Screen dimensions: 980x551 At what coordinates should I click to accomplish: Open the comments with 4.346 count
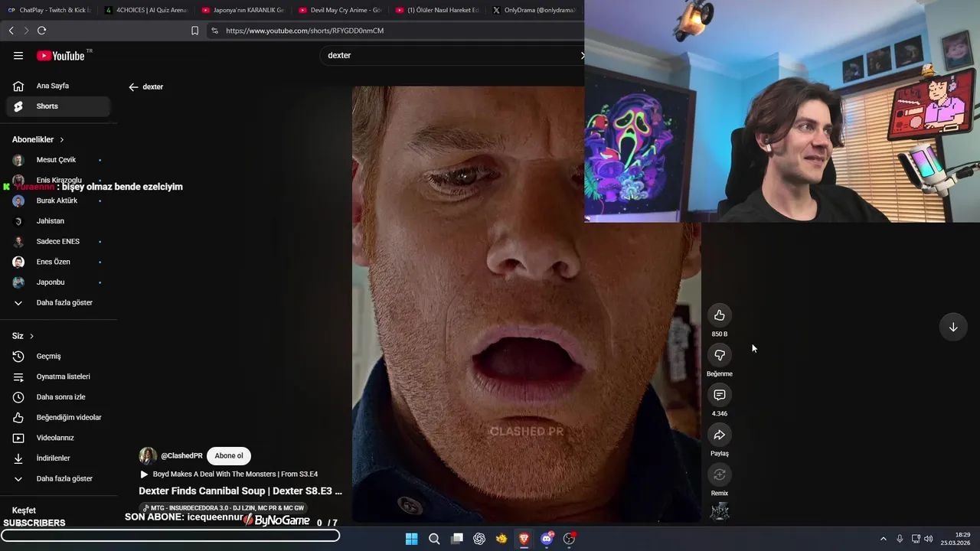click(720, 395)
